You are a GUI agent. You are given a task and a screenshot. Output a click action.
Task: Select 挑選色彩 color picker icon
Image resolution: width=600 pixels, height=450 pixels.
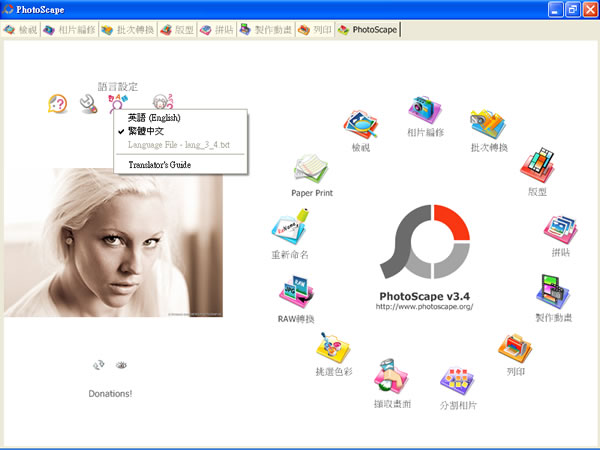click(332, 348)
